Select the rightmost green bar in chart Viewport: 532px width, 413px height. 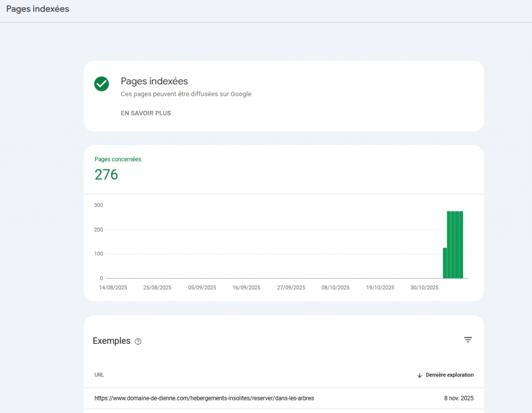click(461, 244)
